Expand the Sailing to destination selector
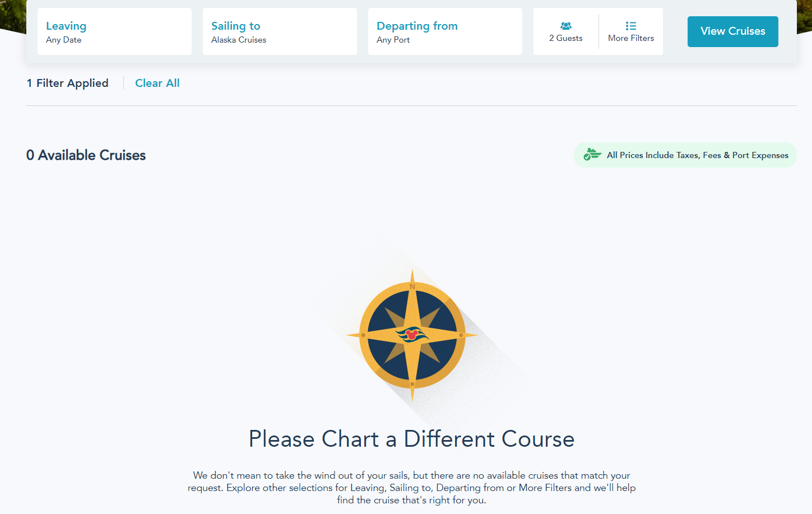Screen dimensions: 812x514 click(280, 31)
